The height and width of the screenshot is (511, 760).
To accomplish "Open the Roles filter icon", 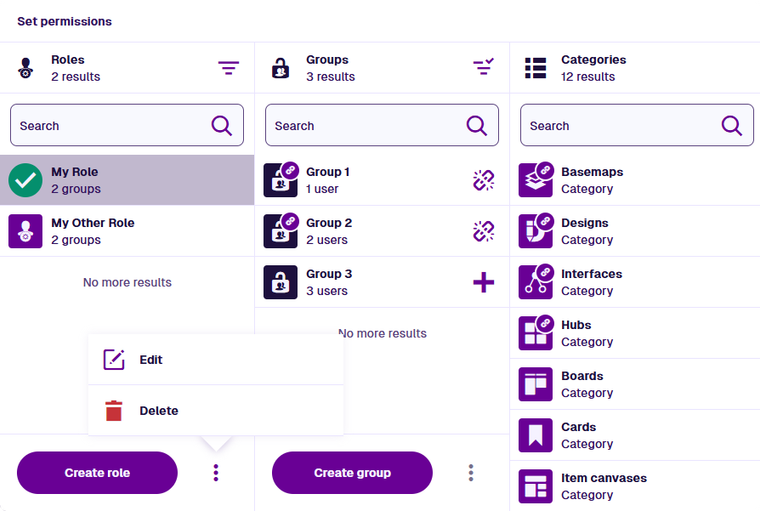I will click(228, 68).
